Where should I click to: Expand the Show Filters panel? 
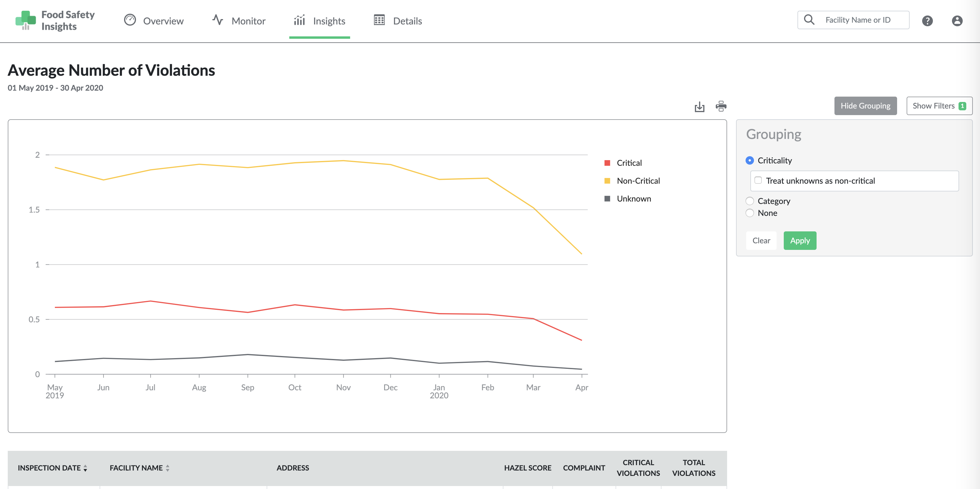pos(939,106)
